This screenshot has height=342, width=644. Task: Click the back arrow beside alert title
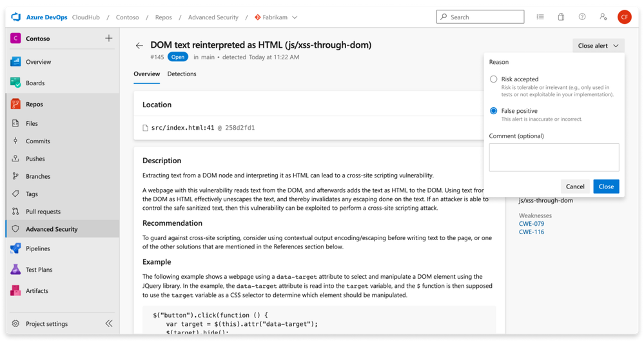click(x=139, y=46)
